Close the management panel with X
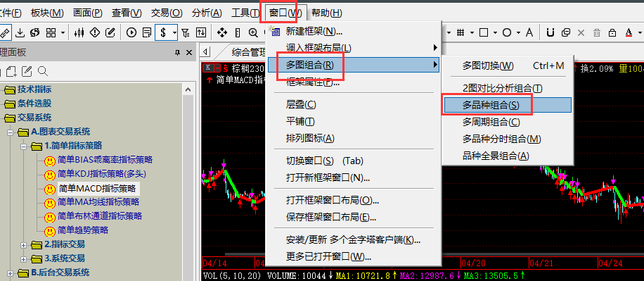644x281 pixels. pyautogui.click(x=189, y=53)
